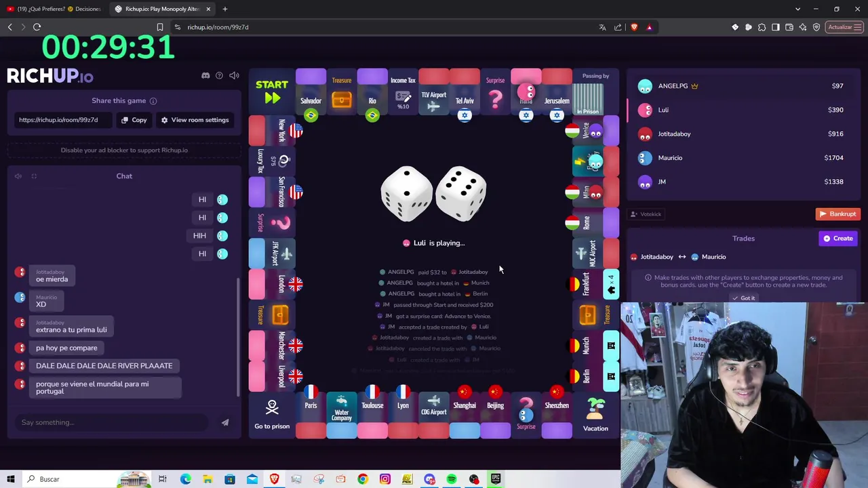Click the START corner tile

[272, 91]
